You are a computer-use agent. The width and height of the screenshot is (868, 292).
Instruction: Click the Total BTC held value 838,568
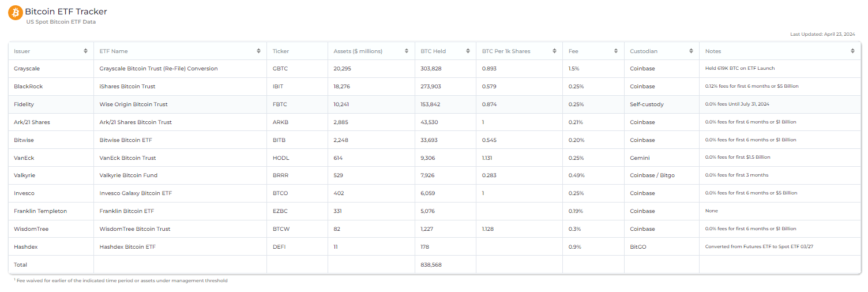click(x=431, y=265)
